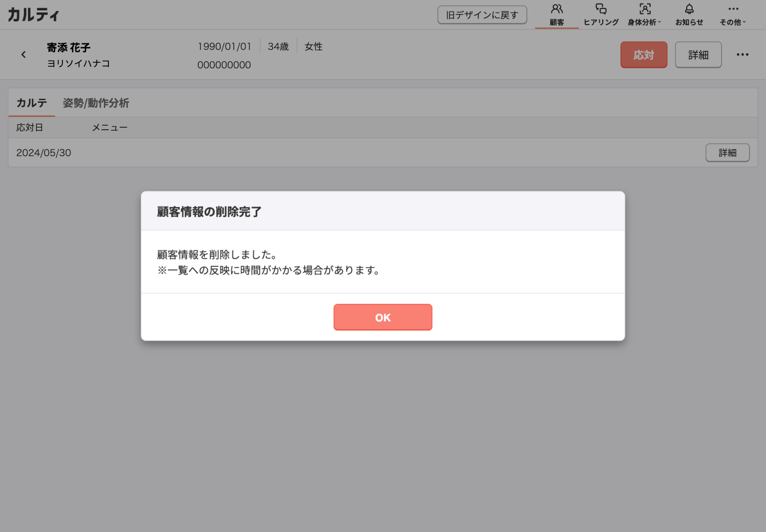This screenshot has width=766, height=532.
Task: Select the 2024/05/30 date entry
Action: click(x=44, y=153)
